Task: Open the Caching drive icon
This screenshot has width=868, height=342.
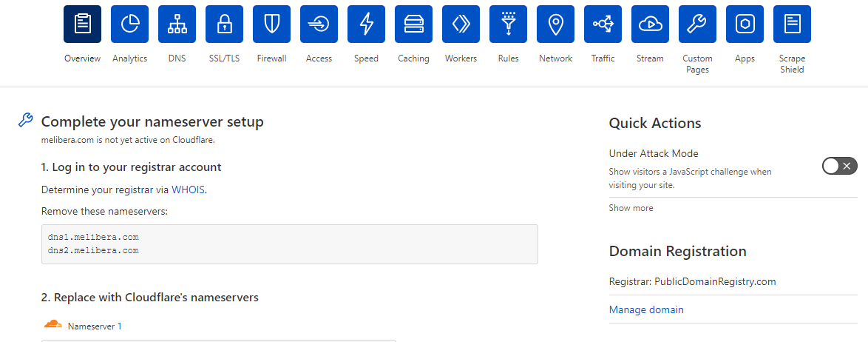Action: (413, 24)
